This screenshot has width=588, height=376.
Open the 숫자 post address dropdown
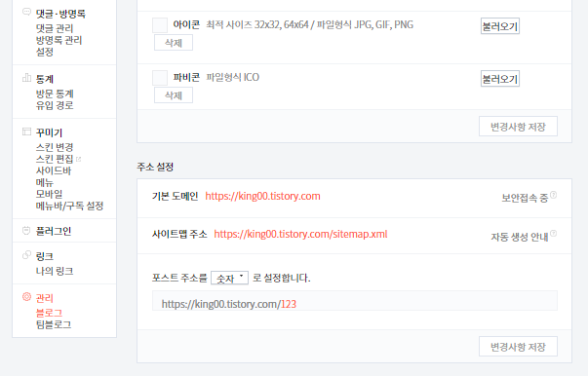pyautogui.click(x=229, y=278)
